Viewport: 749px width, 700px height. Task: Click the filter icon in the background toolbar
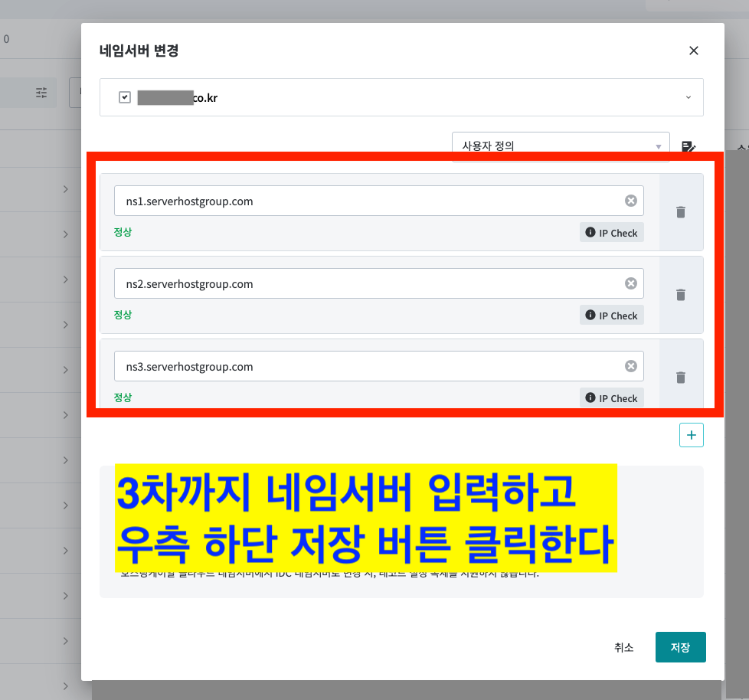41,92
